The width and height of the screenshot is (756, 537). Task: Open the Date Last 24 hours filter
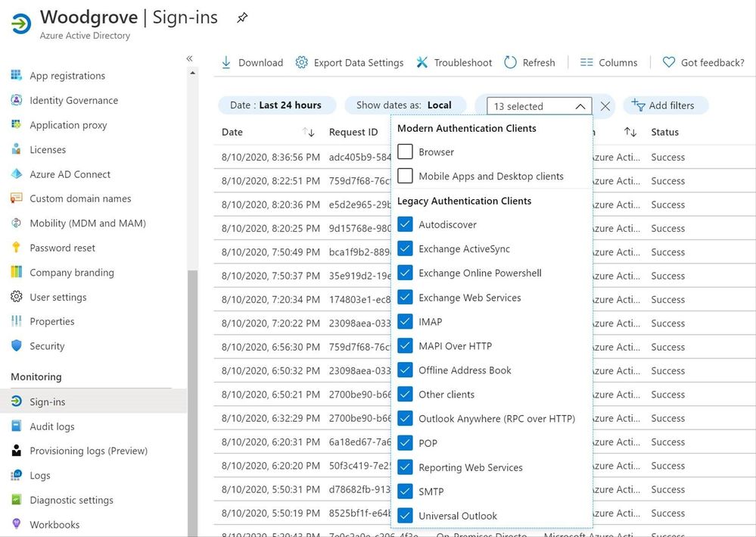point(275,105)
